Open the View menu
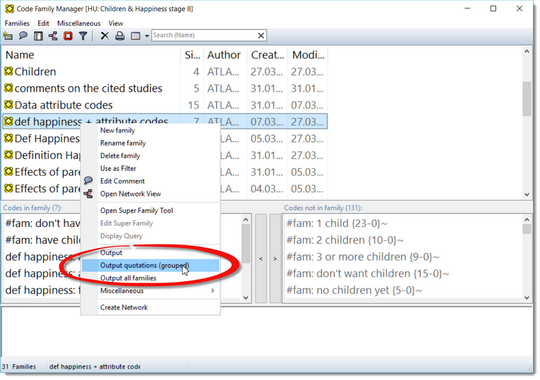 pyautogui.click(x=116, y=23)
